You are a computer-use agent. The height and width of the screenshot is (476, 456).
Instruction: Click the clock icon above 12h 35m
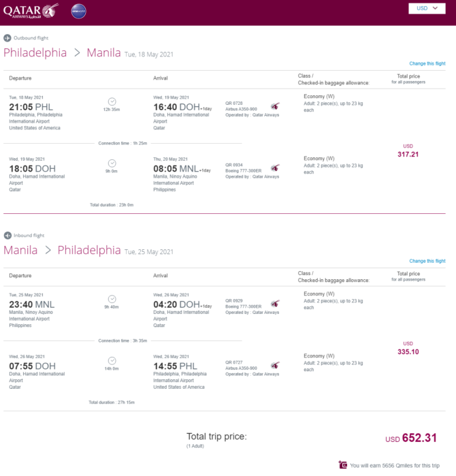pyautogui.click(x=112, y=101)
